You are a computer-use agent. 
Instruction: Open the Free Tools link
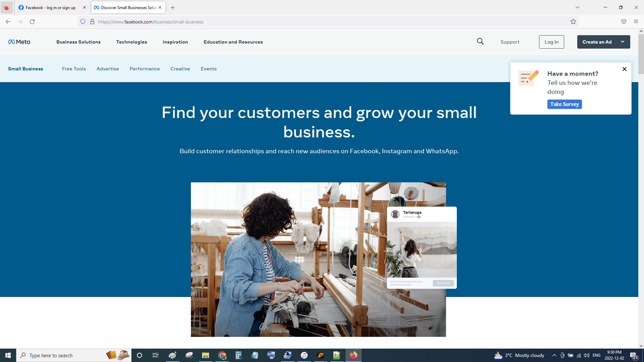74,69
